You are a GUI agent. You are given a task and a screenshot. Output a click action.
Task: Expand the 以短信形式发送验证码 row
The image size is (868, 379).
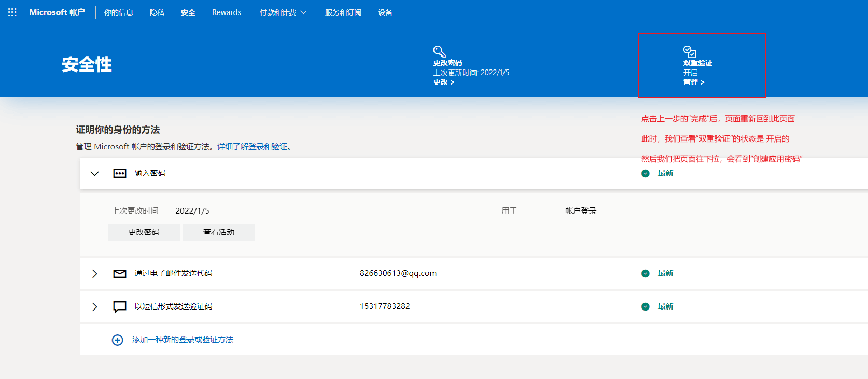[94, 306]
